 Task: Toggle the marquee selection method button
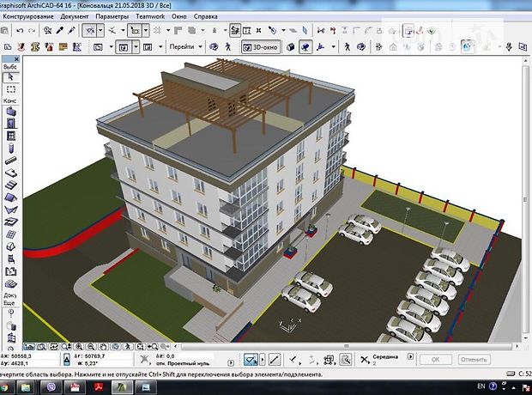pyautogui.click(x=251, y=359)
